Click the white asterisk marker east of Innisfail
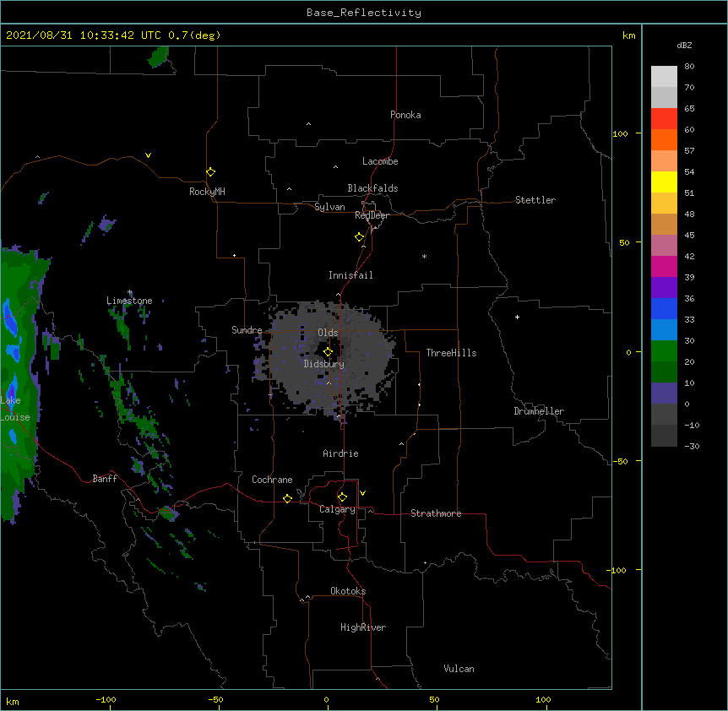This screenshot has height=711, width=728. (424, 256)
